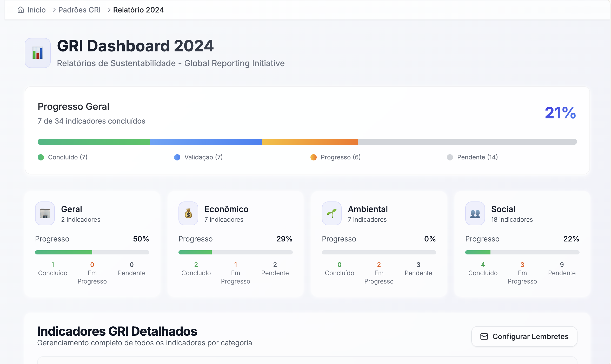Click the 21% overall percentage

pyautogui.click(x=560, y=113)
